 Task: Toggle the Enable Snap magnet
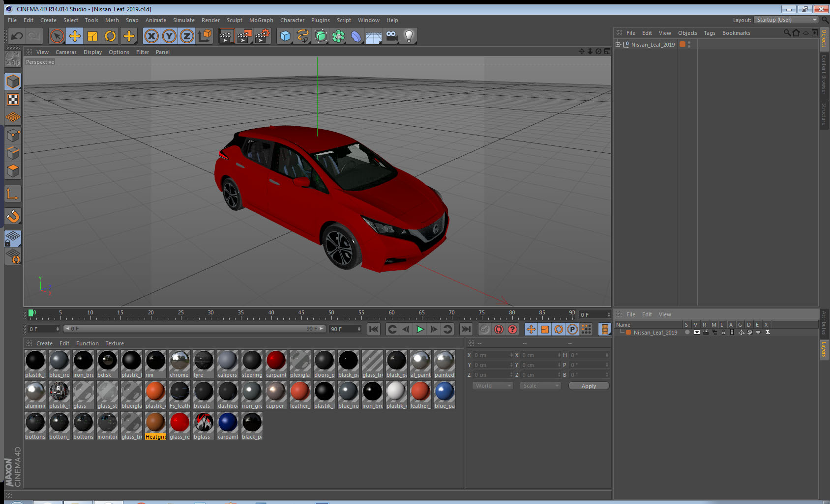[x=13, y=216]
